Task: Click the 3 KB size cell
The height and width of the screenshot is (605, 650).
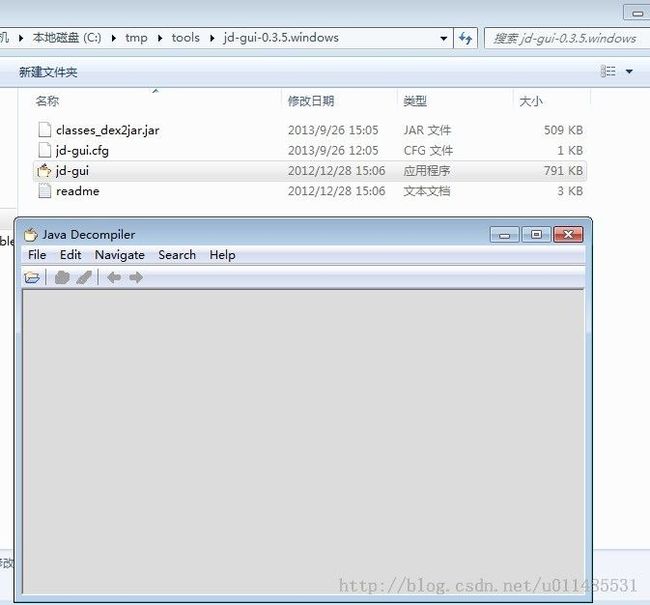Action: [570, 191]
